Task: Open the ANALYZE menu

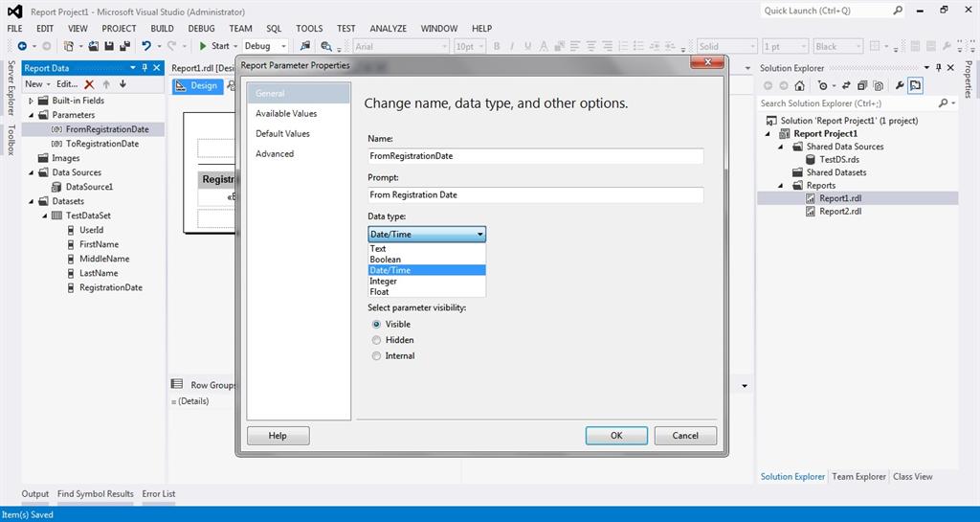Action: pos(389,28)
